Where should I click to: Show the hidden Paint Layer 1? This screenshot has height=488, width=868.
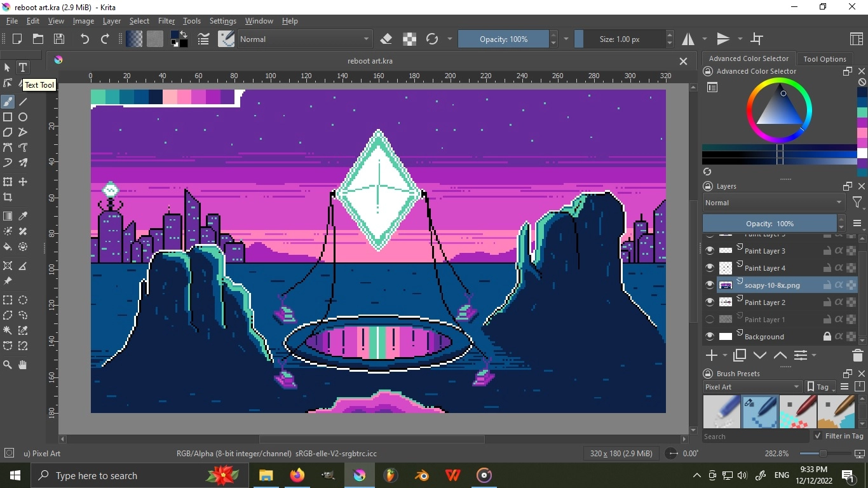tap(710, 320)
